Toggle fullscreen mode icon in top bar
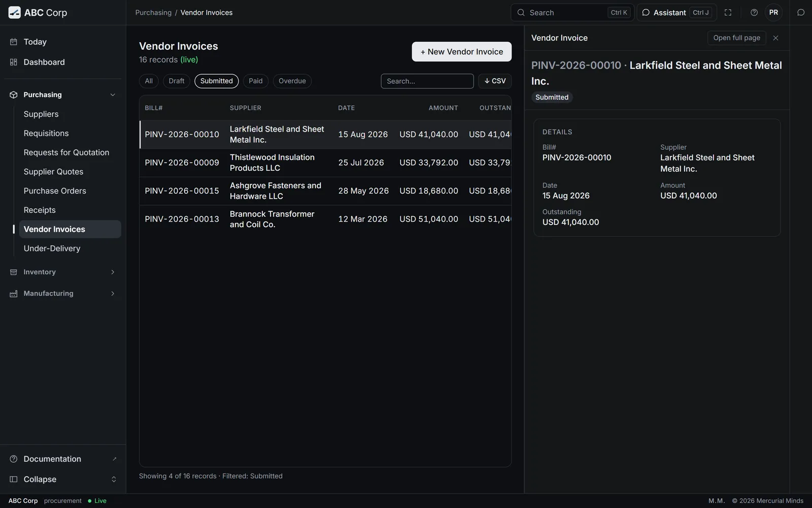 tap(728, 13)
